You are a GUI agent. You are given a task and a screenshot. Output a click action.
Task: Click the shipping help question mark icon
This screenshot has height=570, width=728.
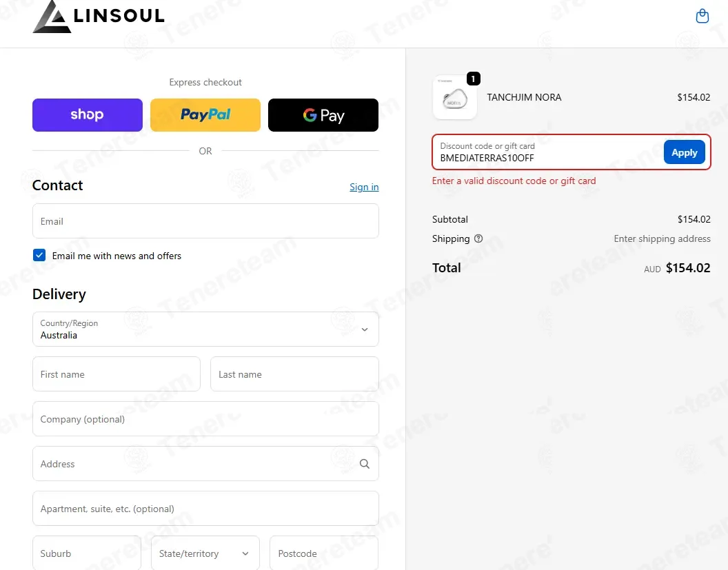pos(478,238)
